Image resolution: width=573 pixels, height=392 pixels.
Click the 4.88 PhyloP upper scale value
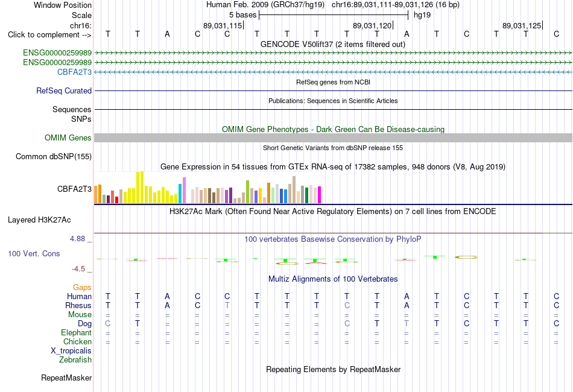77,239
